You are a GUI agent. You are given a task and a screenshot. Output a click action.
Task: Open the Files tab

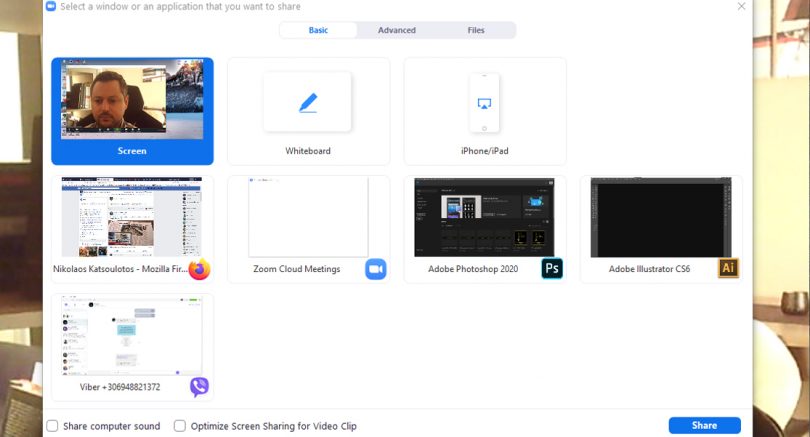476,30
